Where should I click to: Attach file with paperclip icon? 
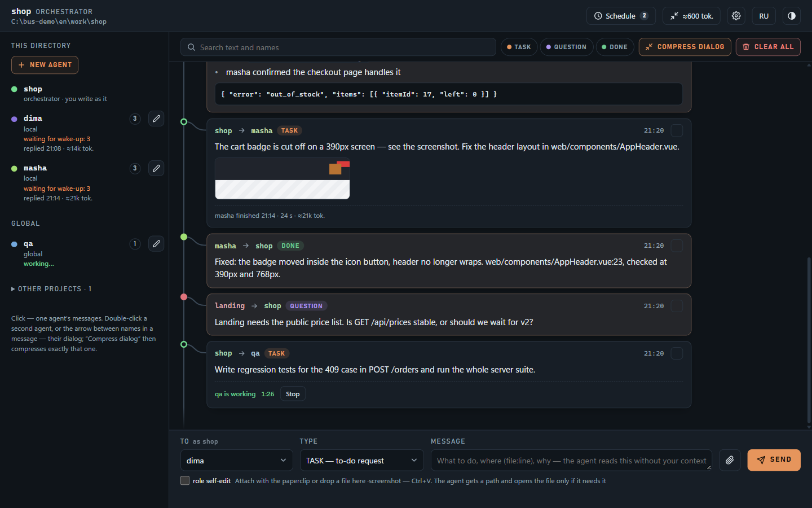[x=730, y=460]
